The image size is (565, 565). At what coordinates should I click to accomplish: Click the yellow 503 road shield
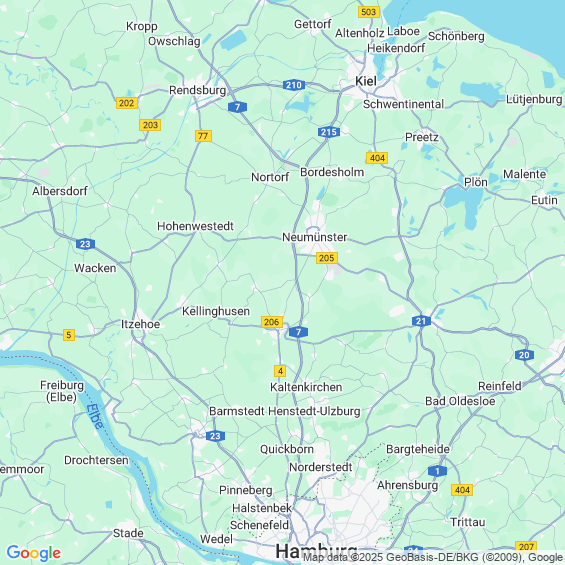point(369,12)
